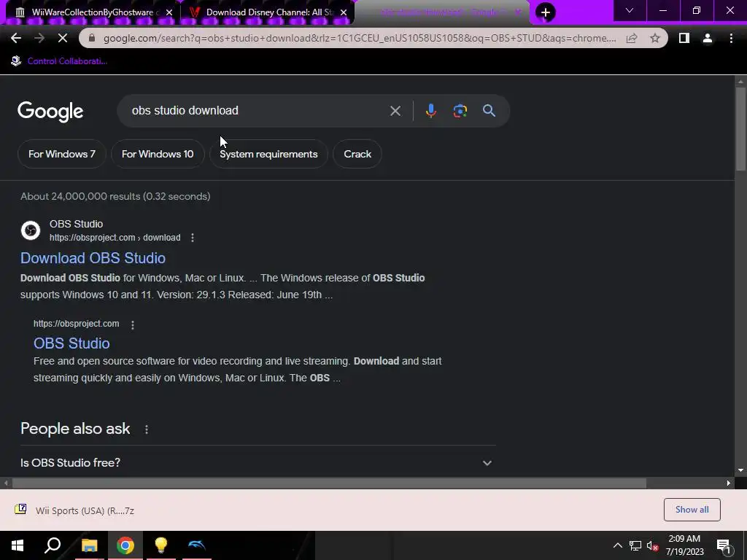The height and width of the screenshot is (560, 747).
Task: Expand Is OBS Studio free? question
Action: click(258, 463)
